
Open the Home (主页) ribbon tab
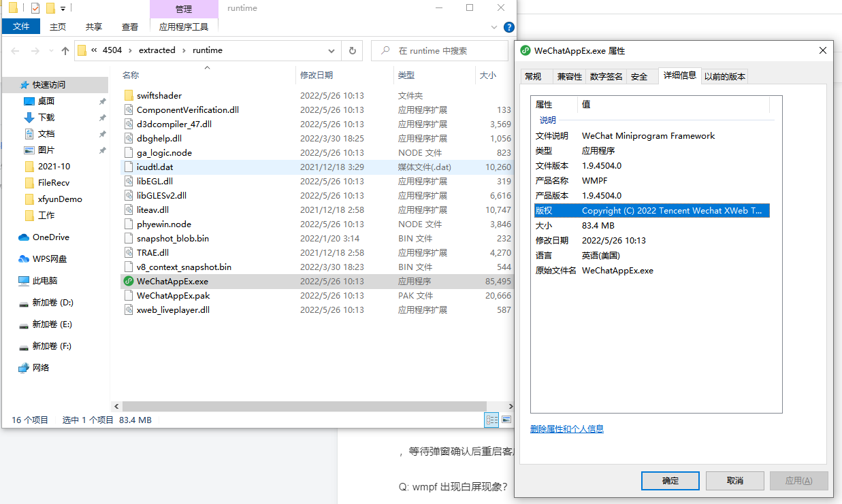tap(58, 27)
